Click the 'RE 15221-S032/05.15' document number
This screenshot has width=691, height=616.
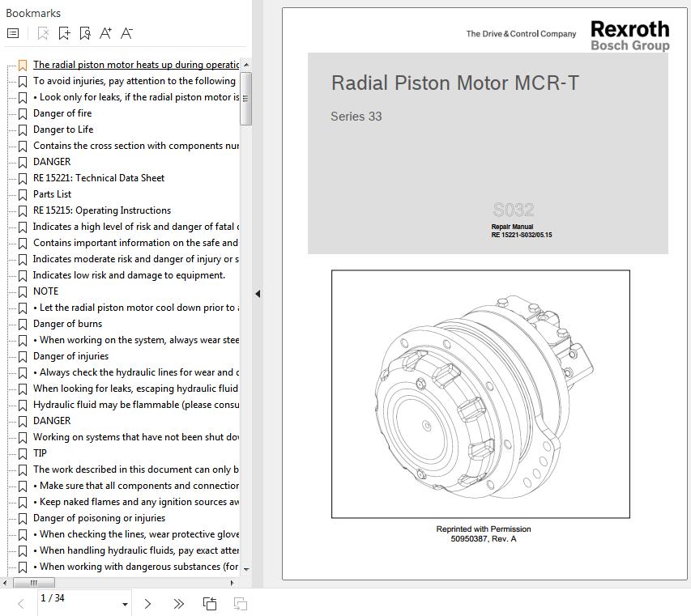(x=522, y=235)
